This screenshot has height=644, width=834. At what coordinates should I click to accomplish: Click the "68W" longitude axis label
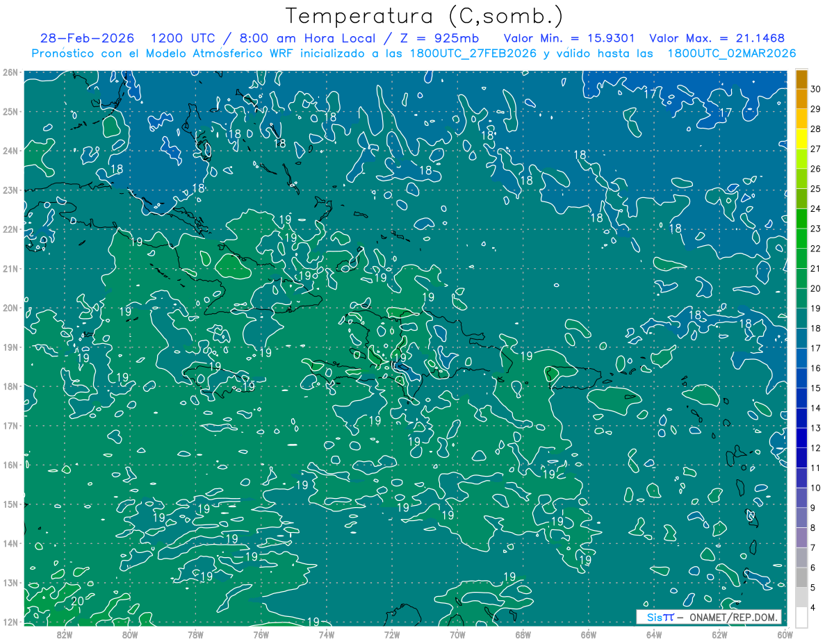pos(523,634)
